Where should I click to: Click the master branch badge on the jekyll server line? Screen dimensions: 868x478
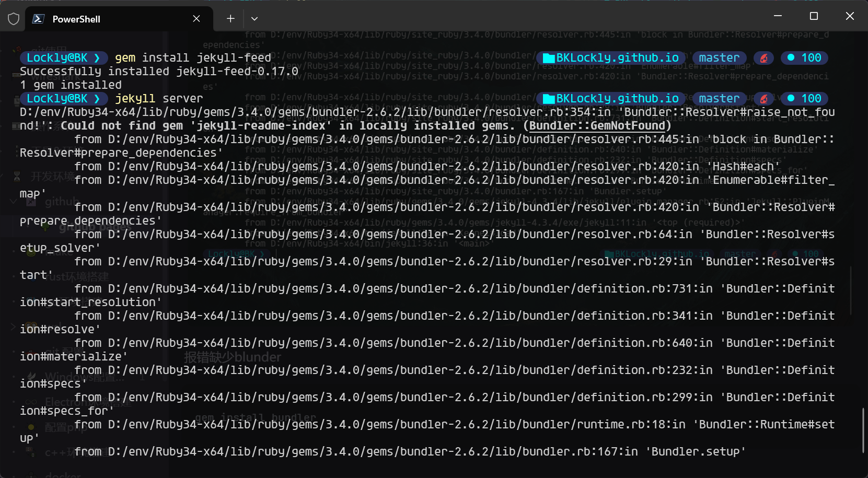click(x=719, y=98)
